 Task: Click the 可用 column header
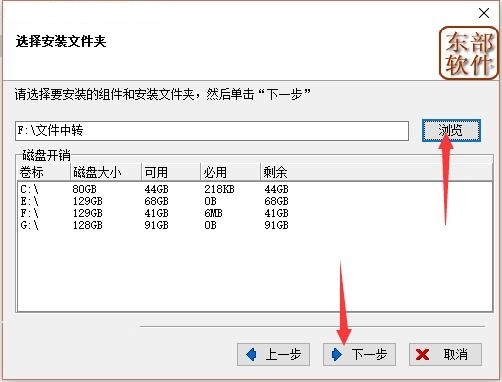pyautogui.click(x=171, y=172)
